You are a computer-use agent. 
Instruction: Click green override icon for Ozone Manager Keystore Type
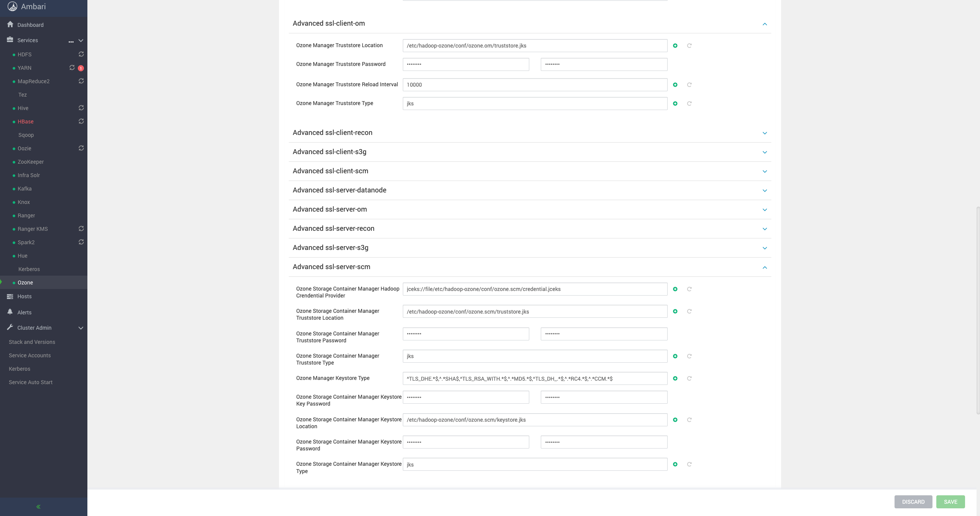pos(675,378)
